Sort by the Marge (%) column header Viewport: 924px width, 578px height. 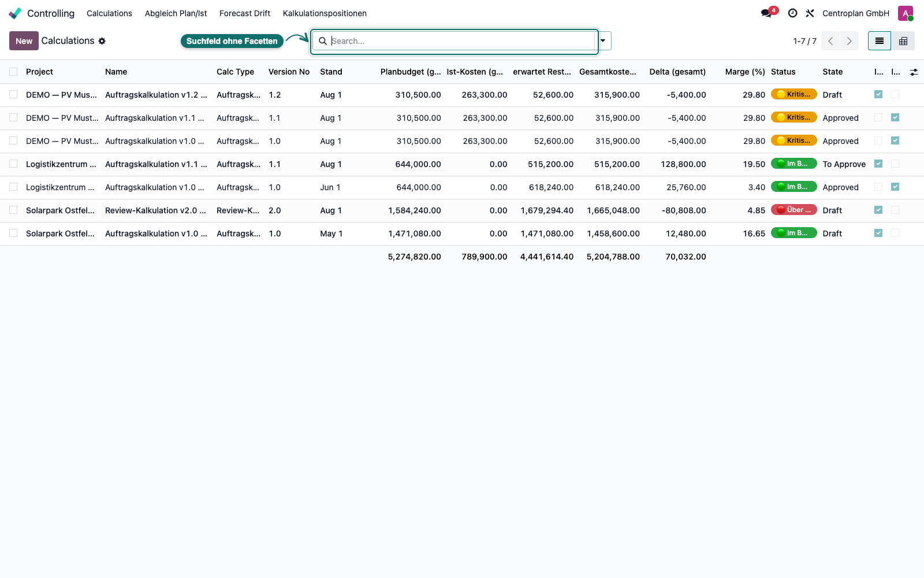coord(745,72)
